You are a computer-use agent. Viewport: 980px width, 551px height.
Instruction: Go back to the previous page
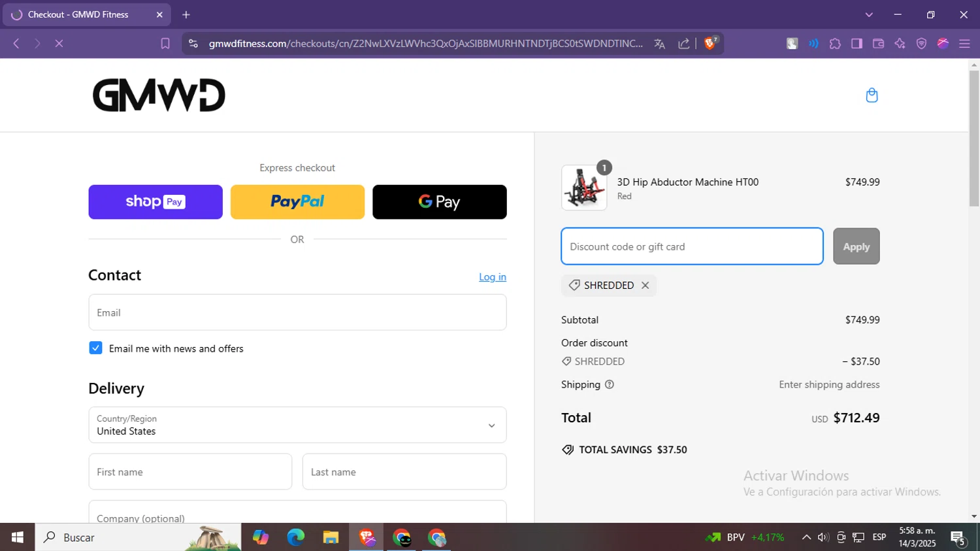click(16, 44)
